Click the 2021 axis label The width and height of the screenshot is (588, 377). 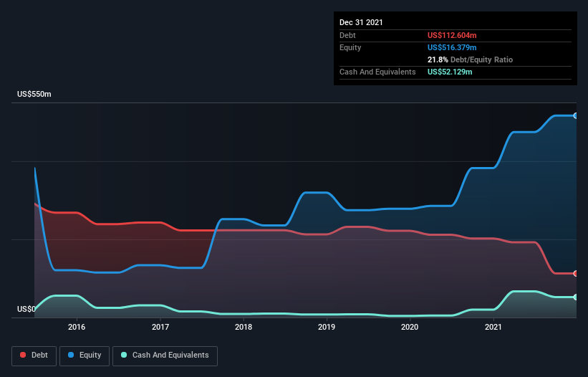493,327
